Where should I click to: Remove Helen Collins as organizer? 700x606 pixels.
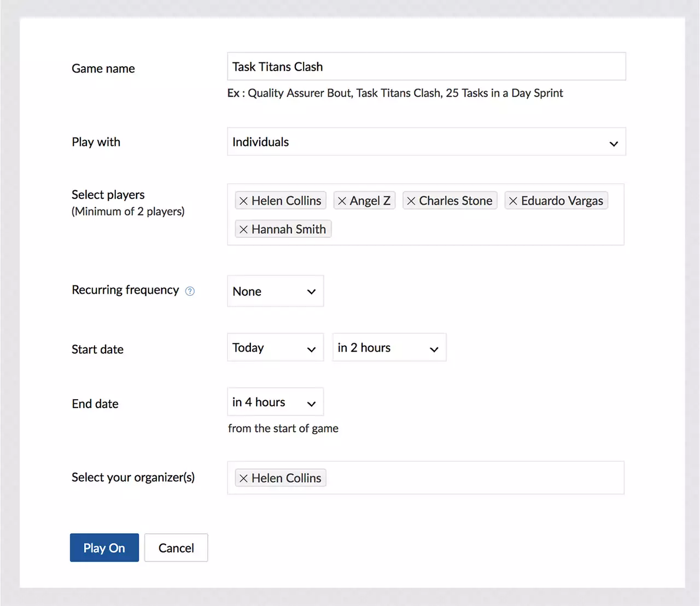click(244, 479)
